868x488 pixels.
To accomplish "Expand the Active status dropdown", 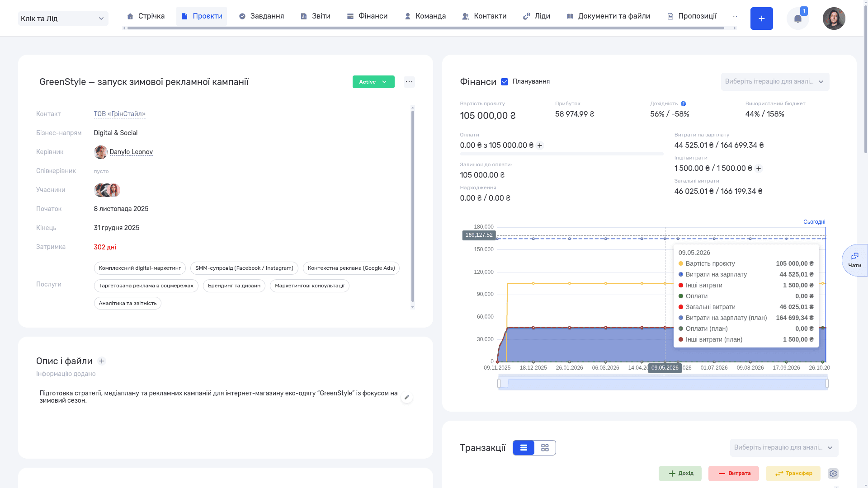I will coord(373,82).
